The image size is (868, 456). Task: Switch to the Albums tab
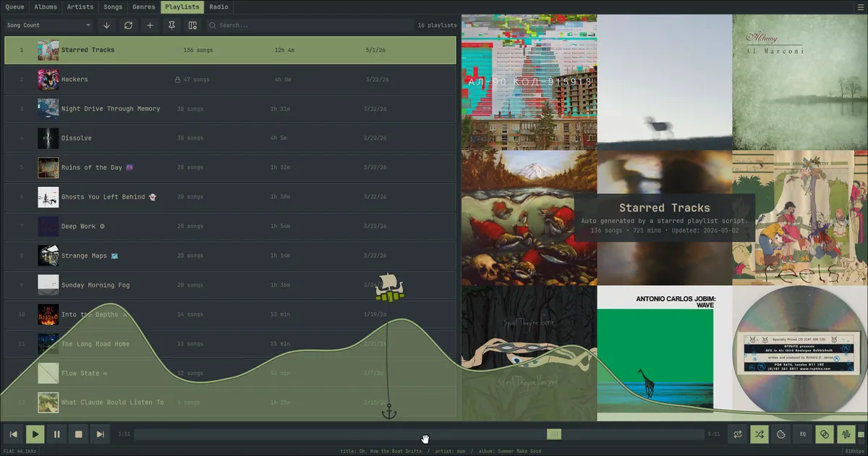point(46,7)
